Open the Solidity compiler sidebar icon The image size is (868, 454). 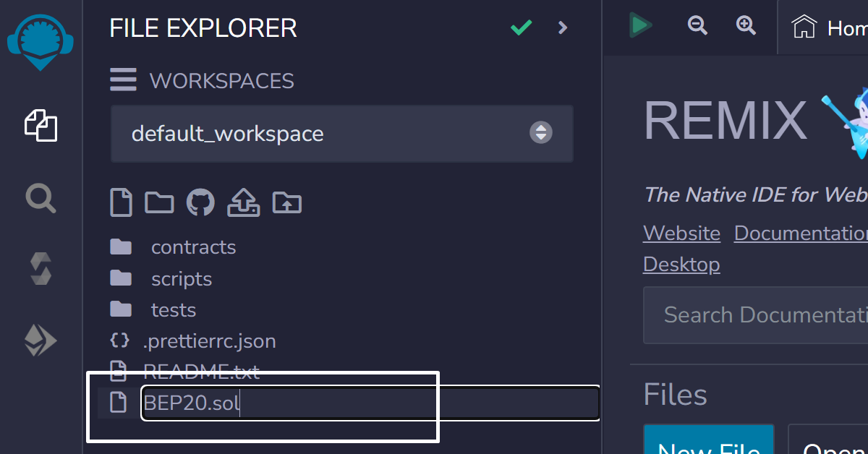tap(41, 268)
